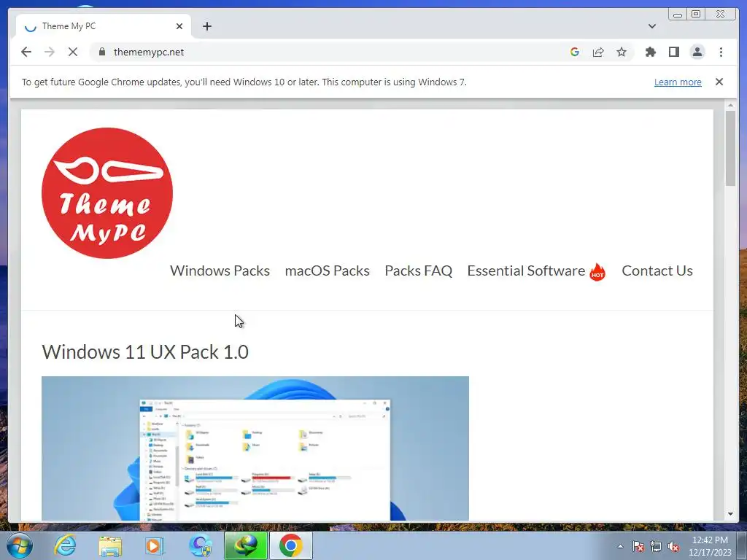747x560 pixels.
Task: Dismiss the Chrome updates notification bar
Action: pyautogui.click(x=719, y=82)
